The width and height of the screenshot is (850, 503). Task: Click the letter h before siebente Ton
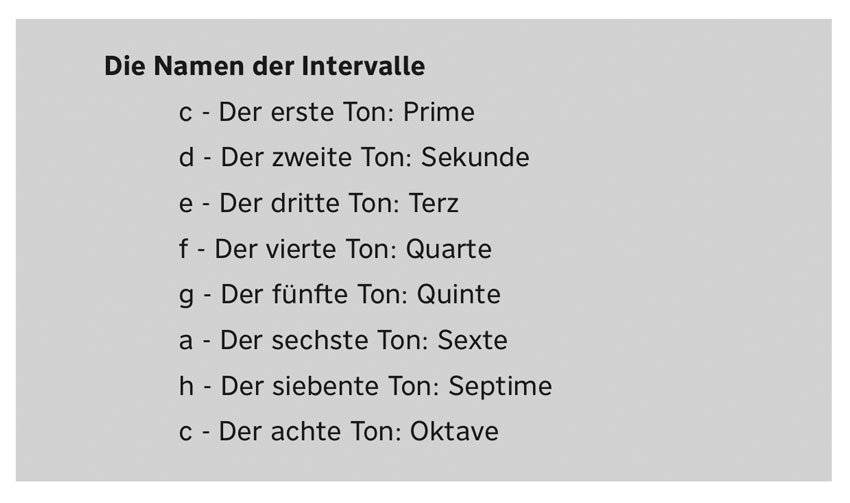pyautogui.click(x=186, y=386)
